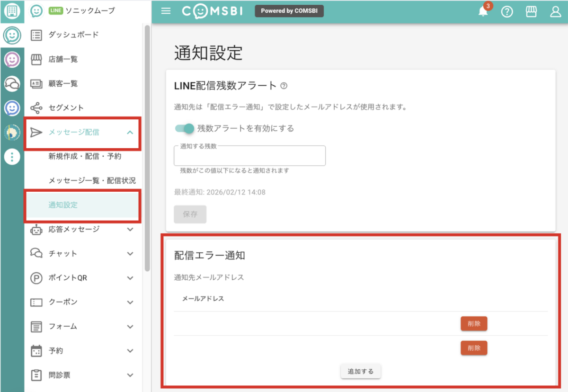Screen dimensions: 568x392
Task: Open the notification bell with badge
Action: click(483, 12)
